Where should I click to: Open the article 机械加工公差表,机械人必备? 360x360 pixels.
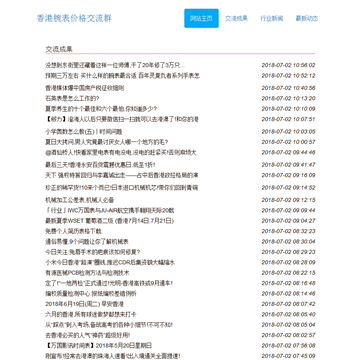(x=80, y=200)
